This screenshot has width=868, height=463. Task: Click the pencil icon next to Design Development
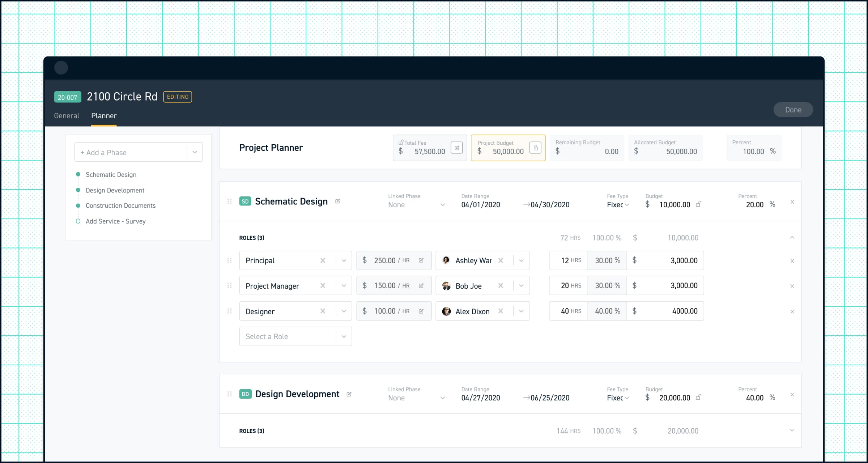[348, 394]
